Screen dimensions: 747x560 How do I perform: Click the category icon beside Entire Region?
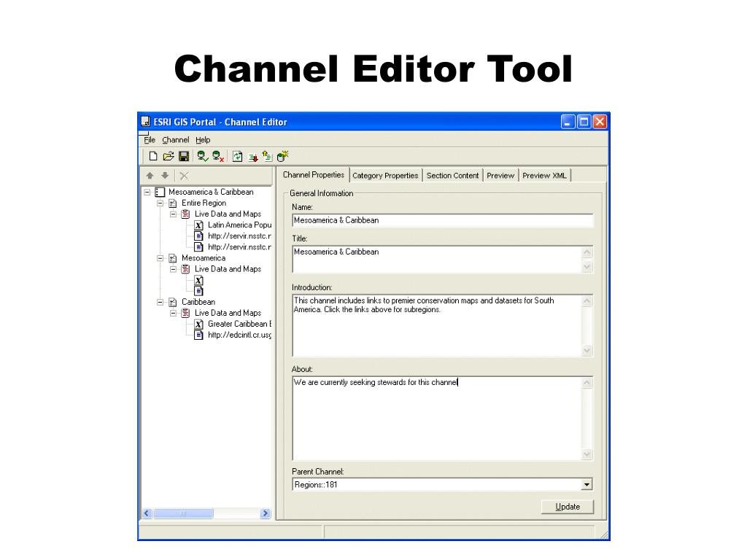click(x=173, y=203)
